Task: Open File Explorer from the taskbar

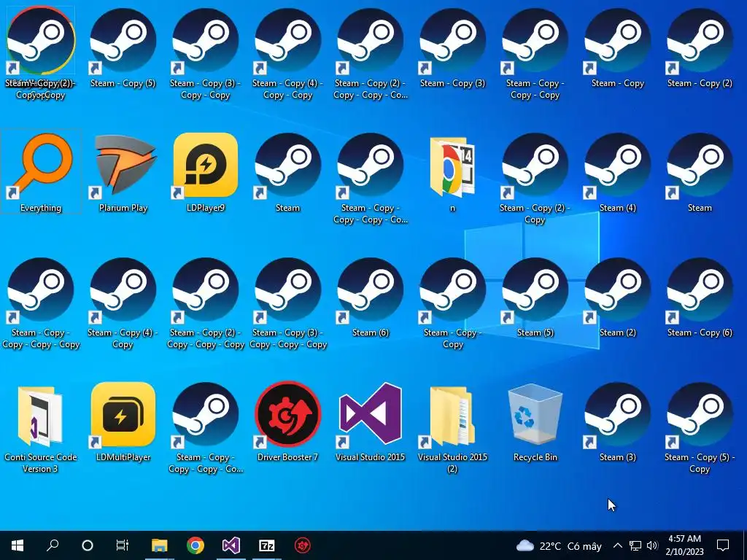Action: click(160, 545)
